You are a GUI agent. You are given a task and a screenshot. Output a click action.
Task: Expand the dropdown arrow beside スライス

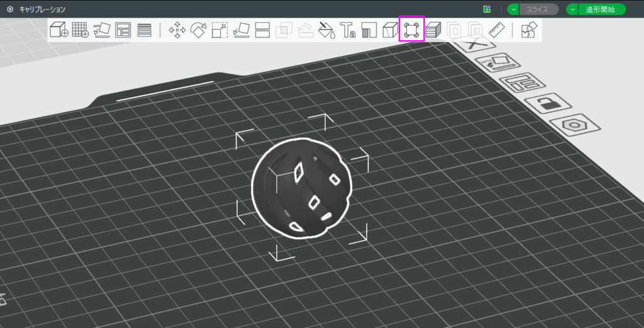[x=513, y=9]
